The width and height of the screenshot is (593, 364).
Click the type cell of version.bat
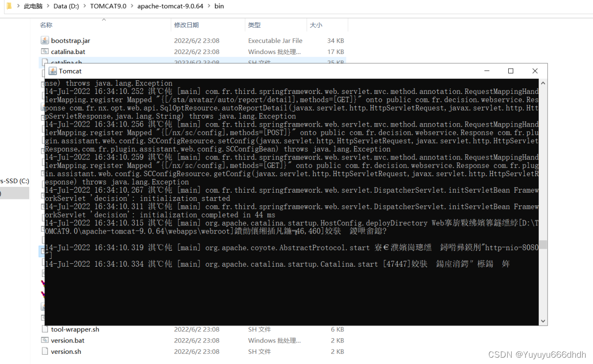tap(274, 340)
